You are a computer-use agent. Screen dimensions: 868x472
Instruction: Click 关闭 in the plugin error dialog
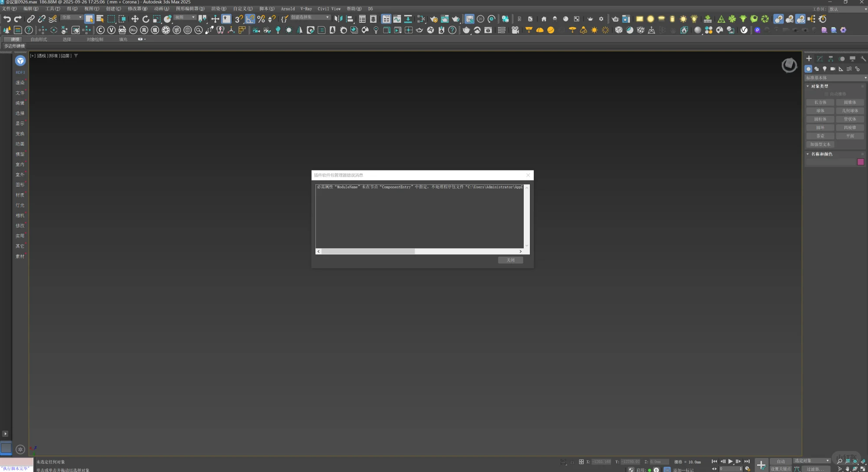tap(510, 260)
